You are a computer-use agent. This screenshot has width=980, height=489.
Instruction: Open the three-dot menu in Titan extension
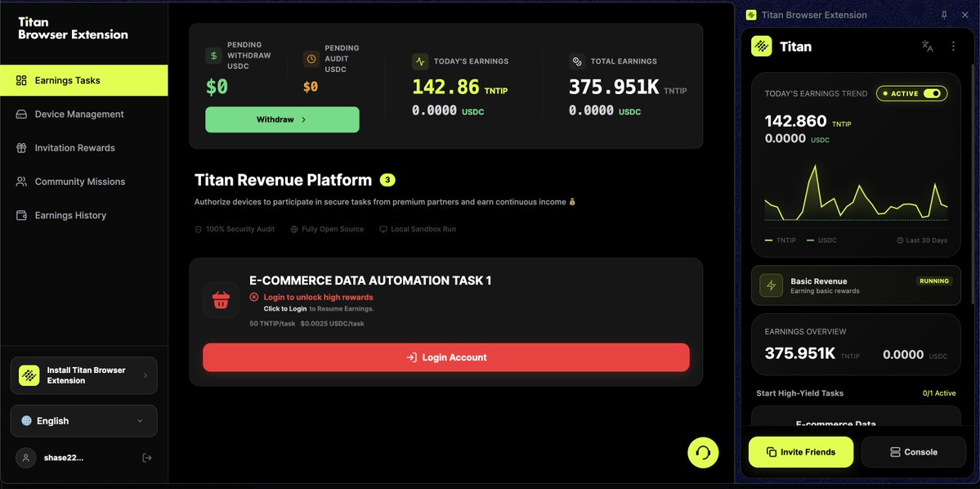953,46
